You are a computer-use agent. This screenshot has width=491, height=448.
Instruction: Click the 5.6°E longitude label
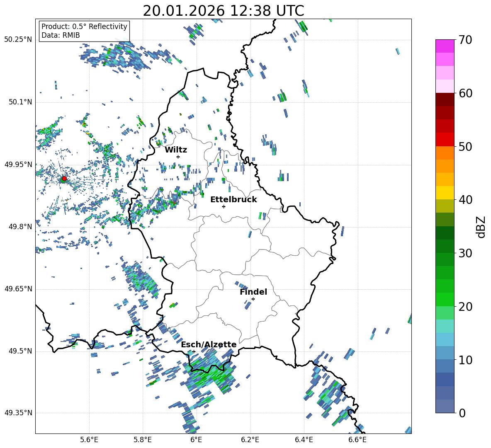(89, 440)
